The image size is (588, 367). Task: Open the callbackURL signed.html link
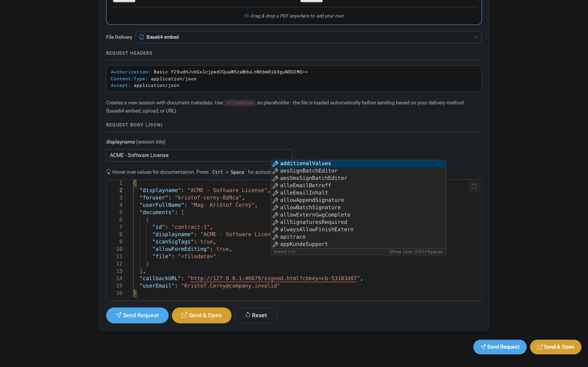(273, 278)
